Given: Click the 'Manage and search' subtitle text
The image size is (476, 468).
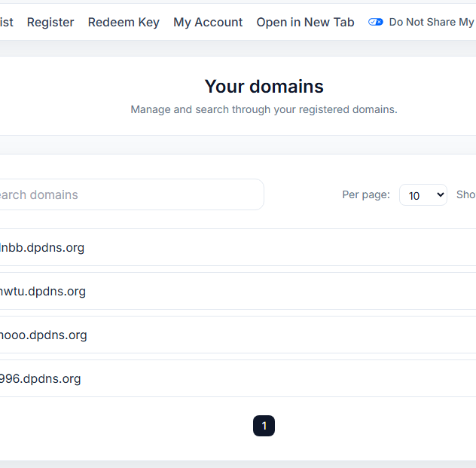Looking at the screenshot, I should click(264, 109).
